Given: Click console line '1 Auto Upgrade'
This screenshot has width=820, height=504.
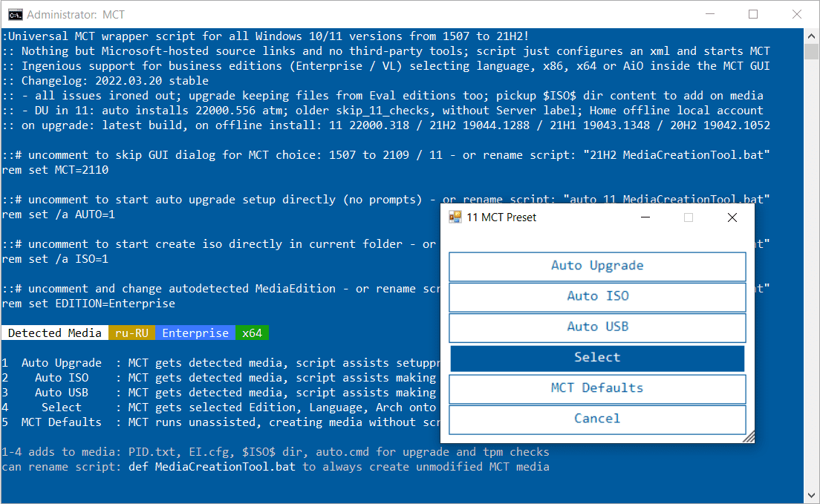Looking at the screenshot, I should tap(220, 363).
